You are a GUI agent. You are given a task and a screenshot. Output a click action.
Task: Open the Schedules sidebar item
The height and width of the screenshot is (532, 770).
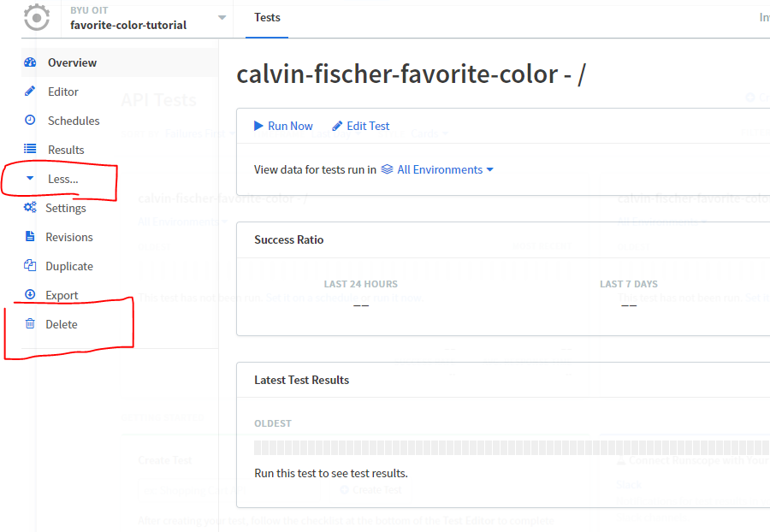[74, 121]
